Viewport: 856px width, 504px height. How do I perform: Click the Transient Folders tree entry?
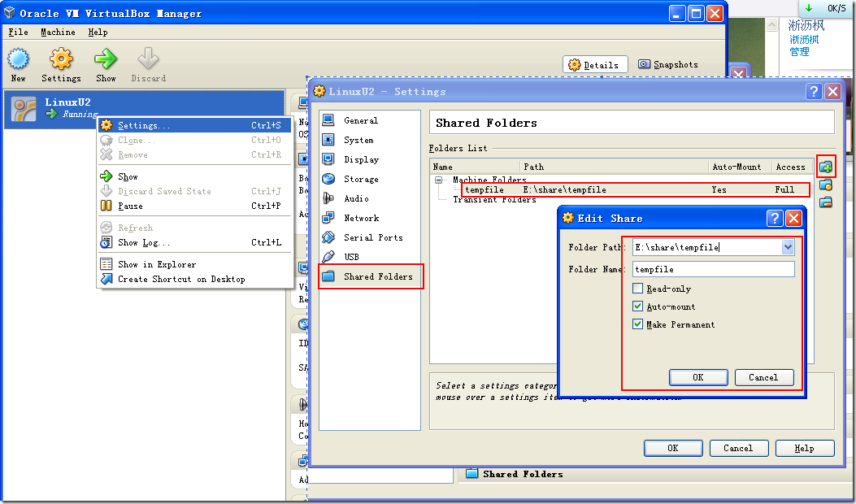[x=494, y=199]
